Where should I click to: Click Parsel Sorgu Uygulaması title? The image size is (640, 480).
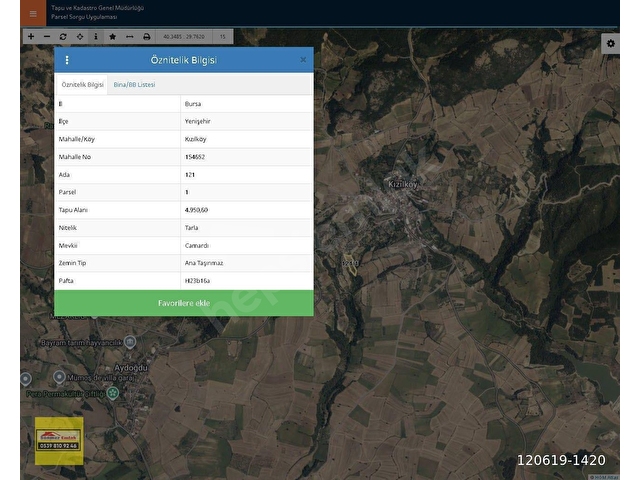[84, 17]
